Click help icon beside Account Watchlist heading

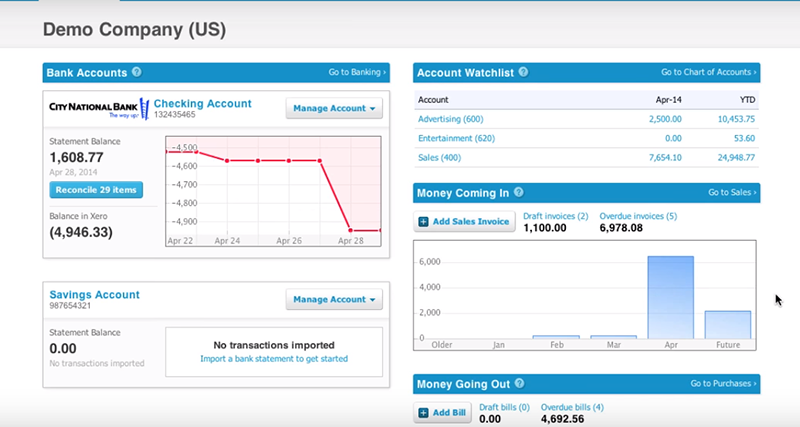click(x=523, y=72)
